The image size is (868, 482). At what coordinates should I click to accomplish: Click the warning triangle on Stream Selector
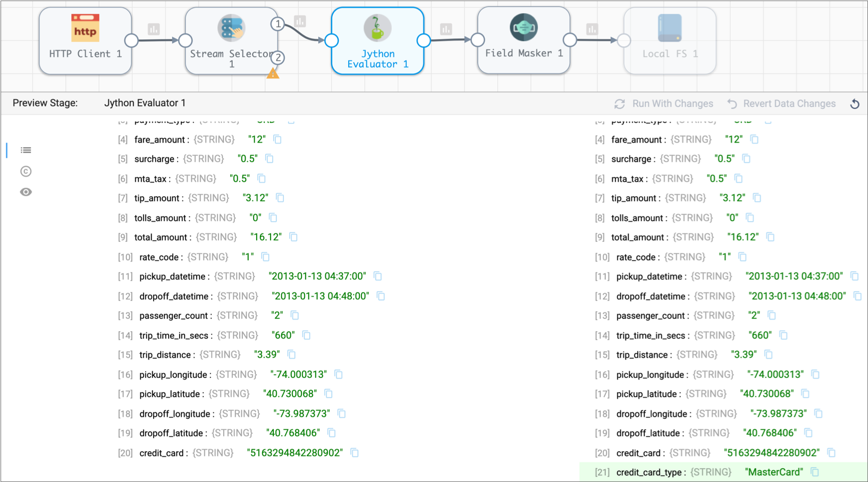coord(273,74)
